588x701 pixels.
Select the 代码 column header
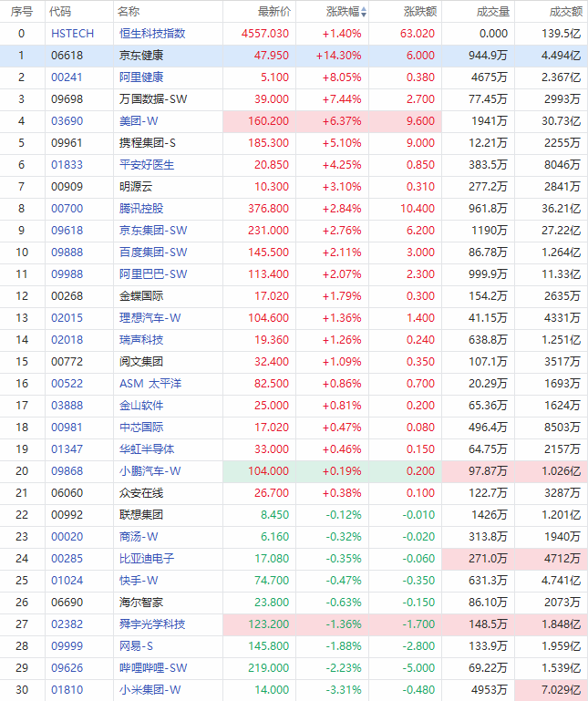(x=60, y=12)
